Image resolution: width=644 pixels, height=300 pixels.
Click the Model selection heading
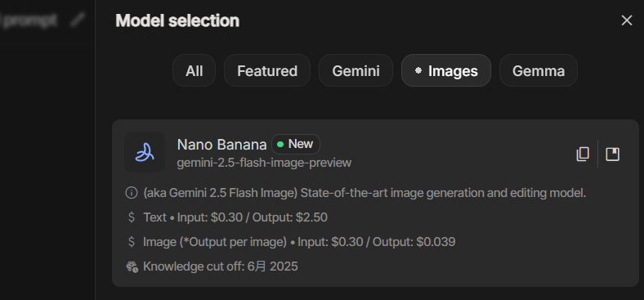[177, 20]
